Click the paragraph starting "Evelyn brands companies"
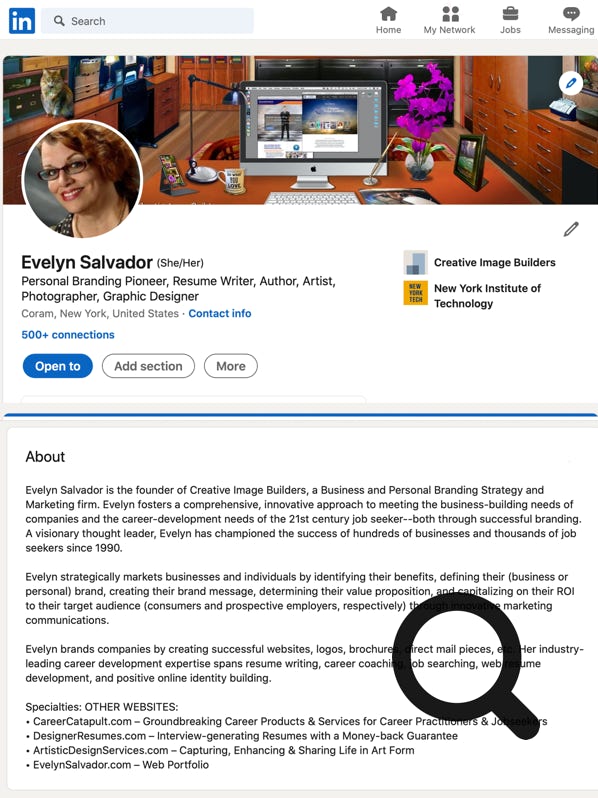This screenshot has height=798, width=598. [x=304, y=664]
